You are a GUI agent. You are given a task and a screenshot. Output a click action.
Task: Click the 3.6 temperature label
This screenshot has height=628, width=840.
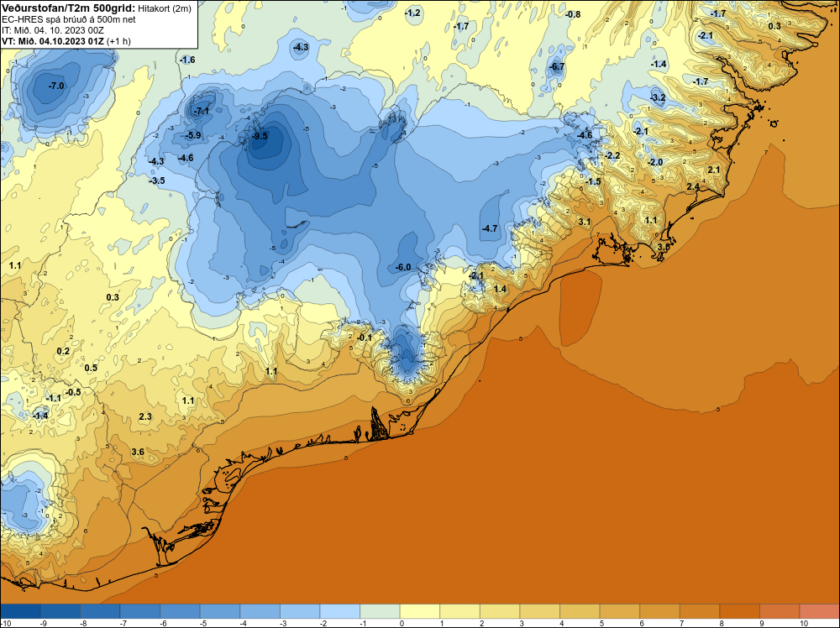pos(138,453)
